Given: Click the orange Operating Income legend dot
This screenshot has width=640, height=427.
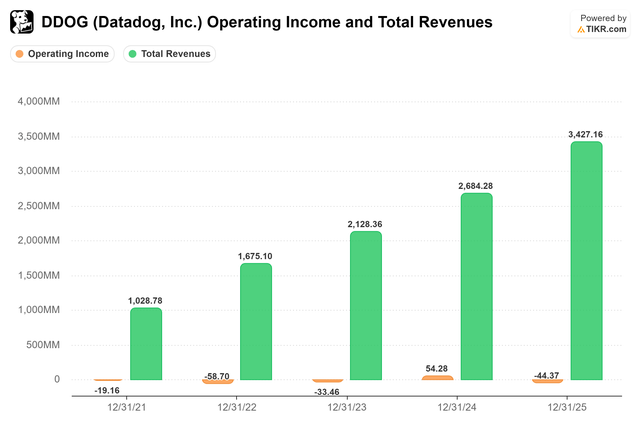Looking at the screenshot, I should click(x=19, y=54).
